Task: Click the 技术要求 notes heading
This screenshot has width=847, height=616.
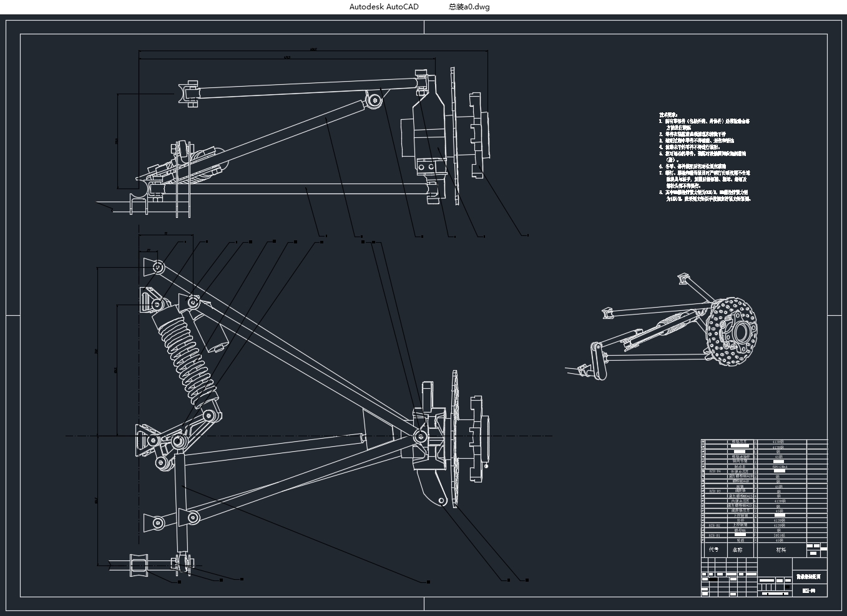Action: pyautogui.click(x=668, y=115)
